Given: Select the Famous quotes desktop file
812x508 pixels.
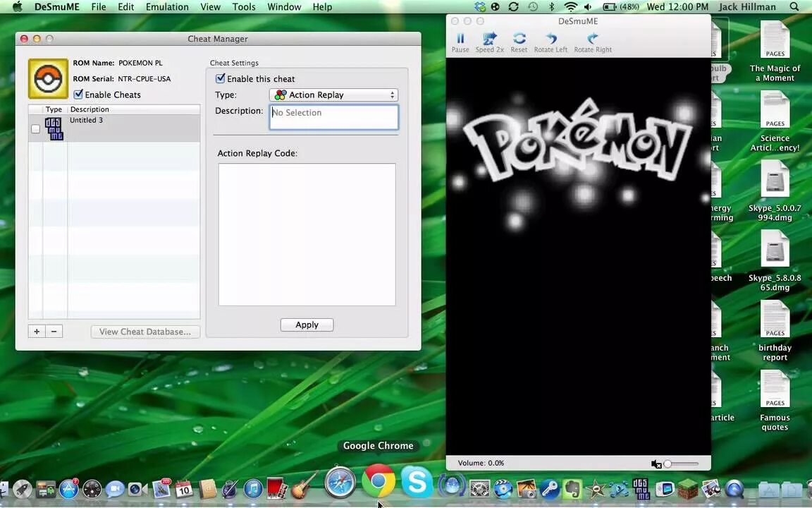Looking at the screenshot, I should (x=775, y=401).
